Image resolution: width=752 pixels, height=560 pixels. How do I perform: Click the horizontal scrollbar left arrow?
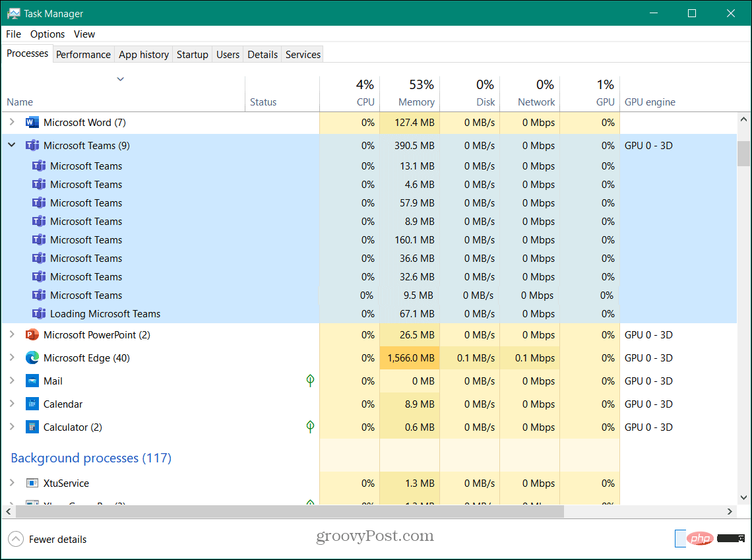click(8, 512)
